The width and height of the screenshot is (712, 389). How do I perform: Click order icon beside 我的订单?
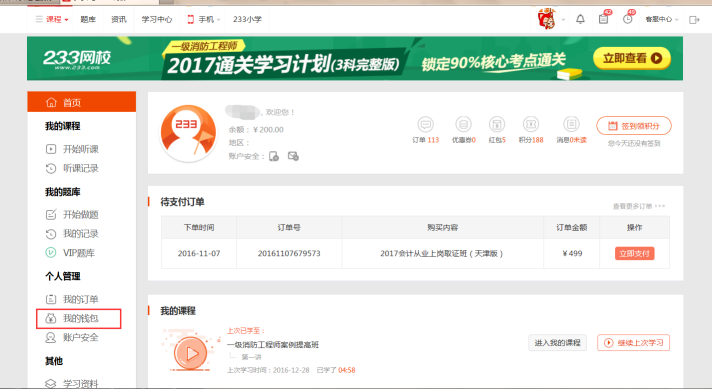[51, 299]
